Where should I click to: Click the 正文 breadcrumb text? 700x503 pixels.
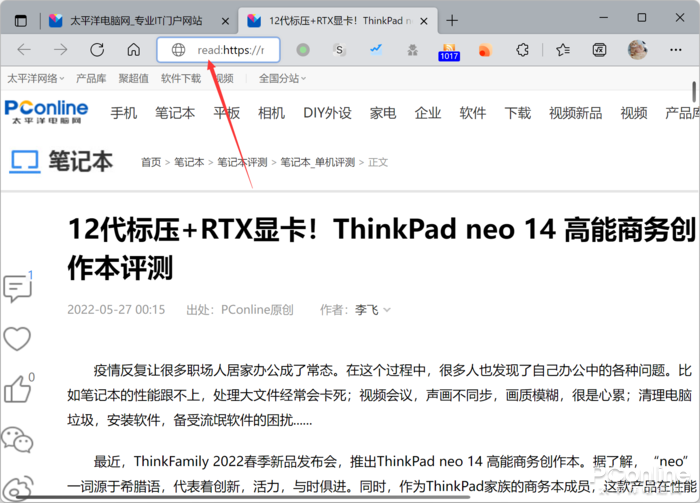[378, 162]
